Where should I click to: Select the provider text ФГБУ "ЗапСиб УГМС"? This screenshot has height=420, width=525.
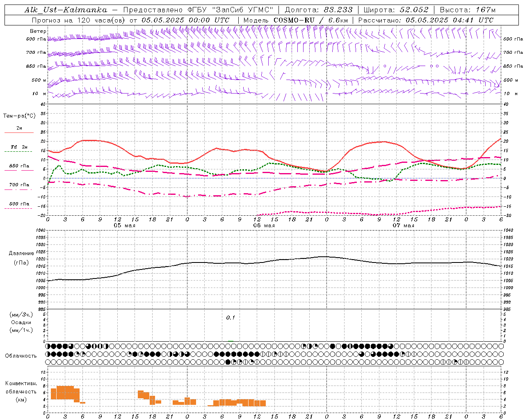[x=231, y=10]
